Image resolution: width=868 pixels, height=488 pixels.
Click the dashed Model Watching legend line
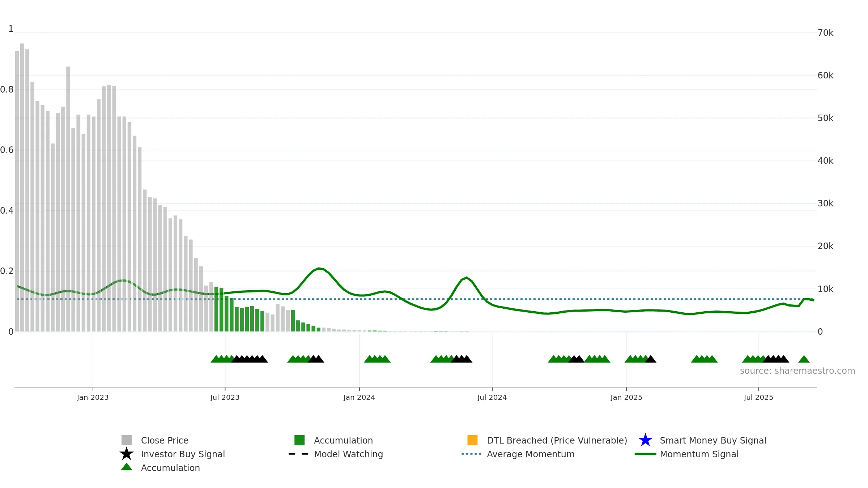point(298,454)
